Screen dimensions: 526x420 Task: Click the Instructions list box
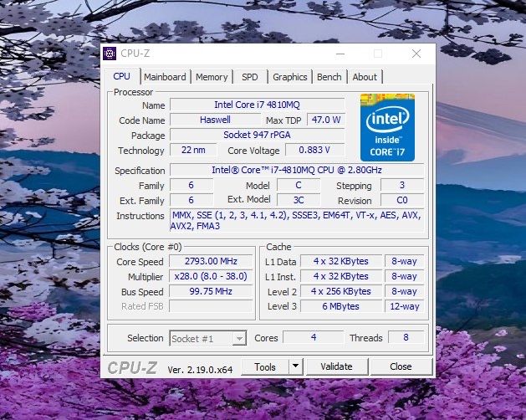click(x=297, y=221)
